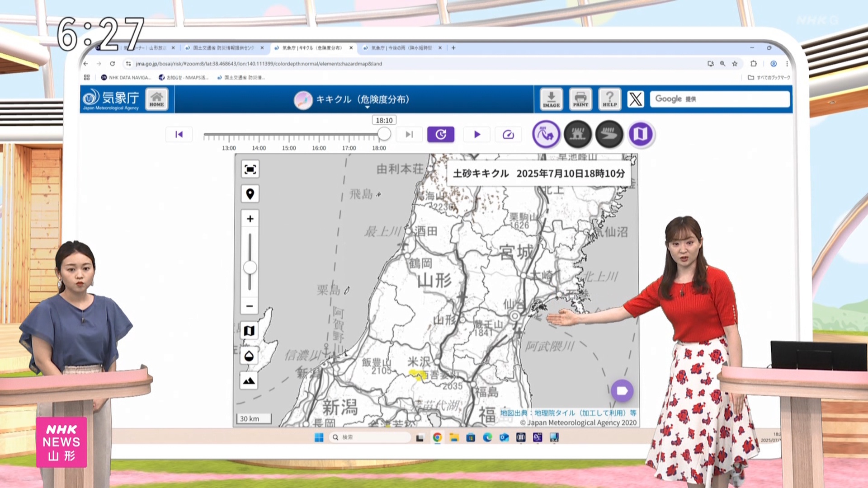The image size is (868, 488).
Task: Click the location pin icon on map
Action: tap(250, 194)
